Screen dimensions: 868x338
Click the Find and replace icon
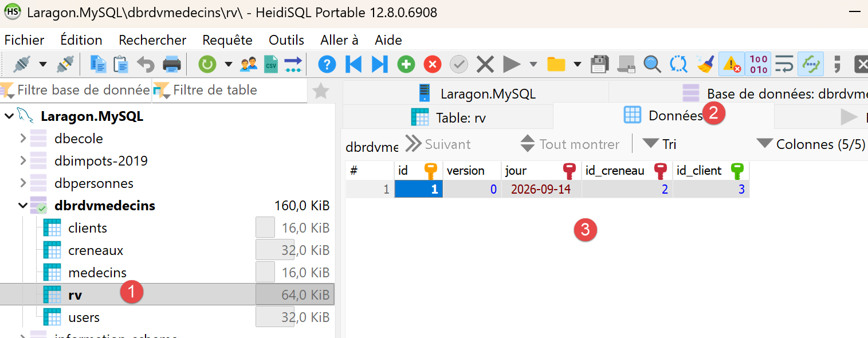[x=678, y=64]
